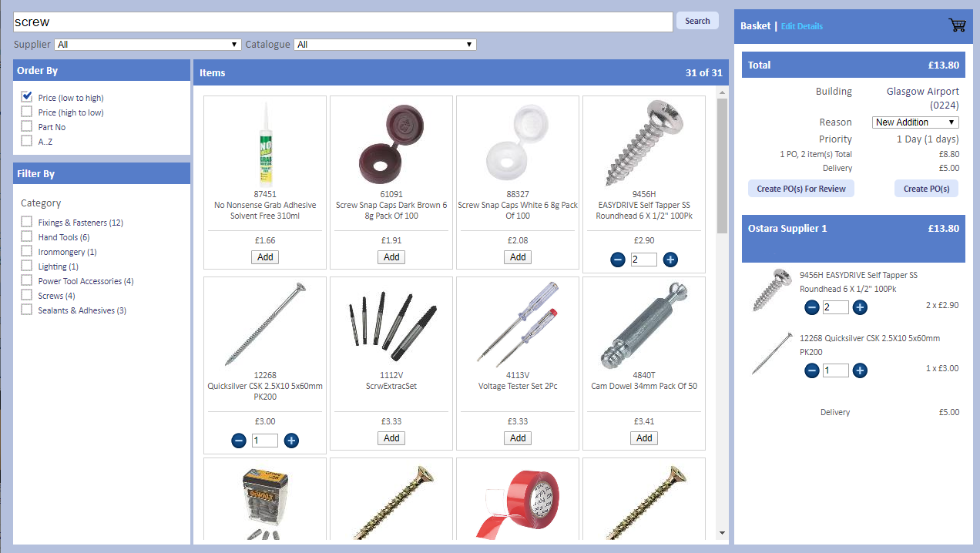Increase quantity of 12268 Quicksilver in product grid

(291, 441)
